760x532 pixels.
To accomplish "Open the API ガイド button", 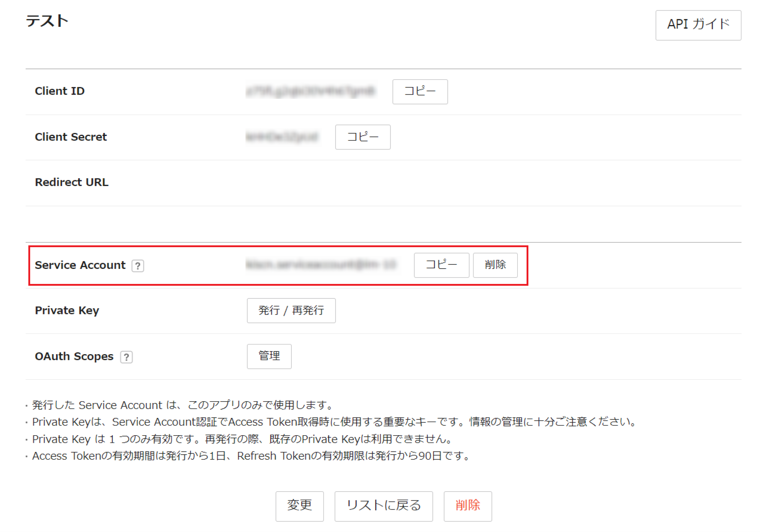I will 698,25.
